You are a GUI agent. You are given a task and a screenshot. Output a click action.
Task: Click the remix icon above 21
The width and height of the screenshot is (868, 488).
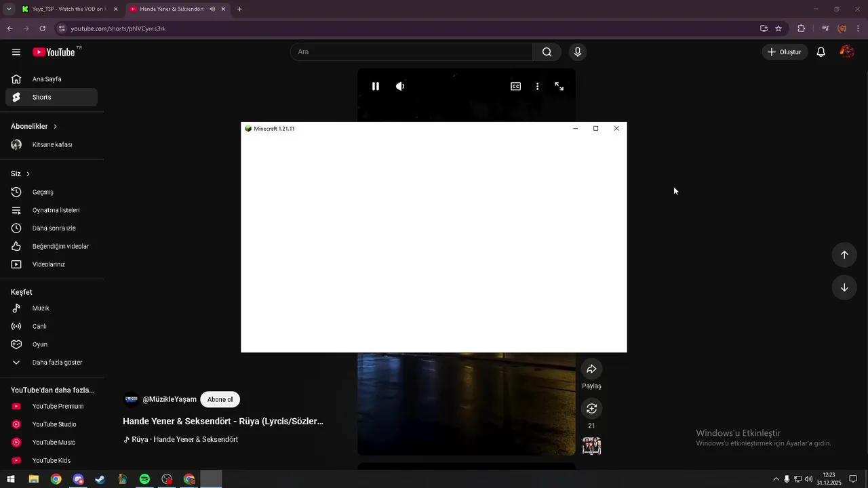pos(591,408)
